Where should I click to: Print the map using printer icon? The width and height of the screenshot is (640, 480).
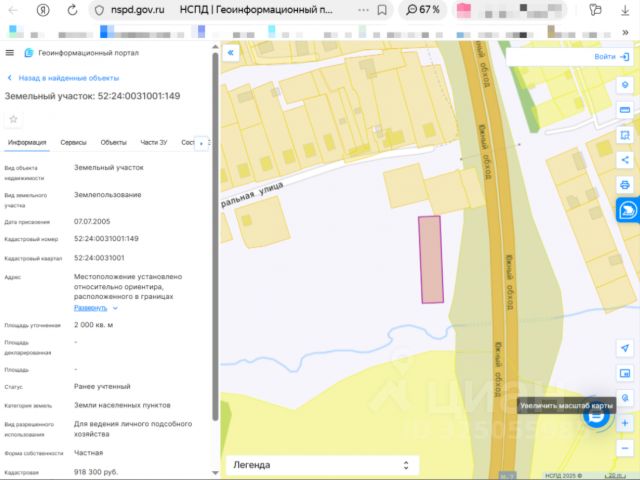[625, 185]
